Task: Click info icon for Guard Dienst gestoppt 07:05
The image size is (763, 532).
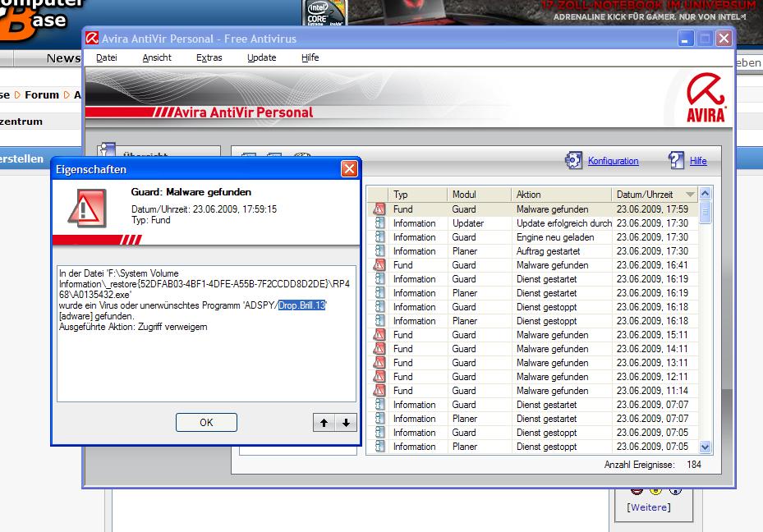Action: [379, 433]
